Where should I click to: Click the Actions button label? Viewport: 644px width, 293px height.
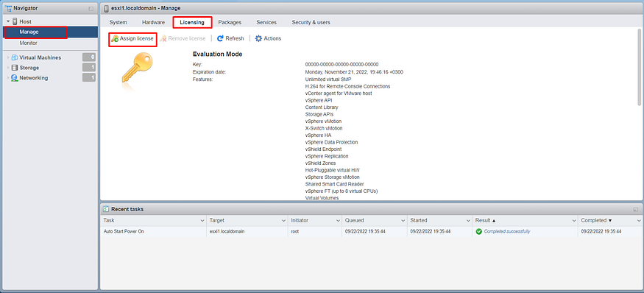pos(272,38)
